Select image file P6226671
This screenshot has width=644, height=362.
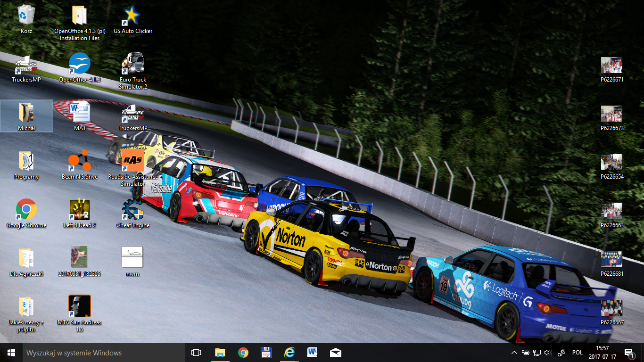pyautogui.click(x=612, y=70)
